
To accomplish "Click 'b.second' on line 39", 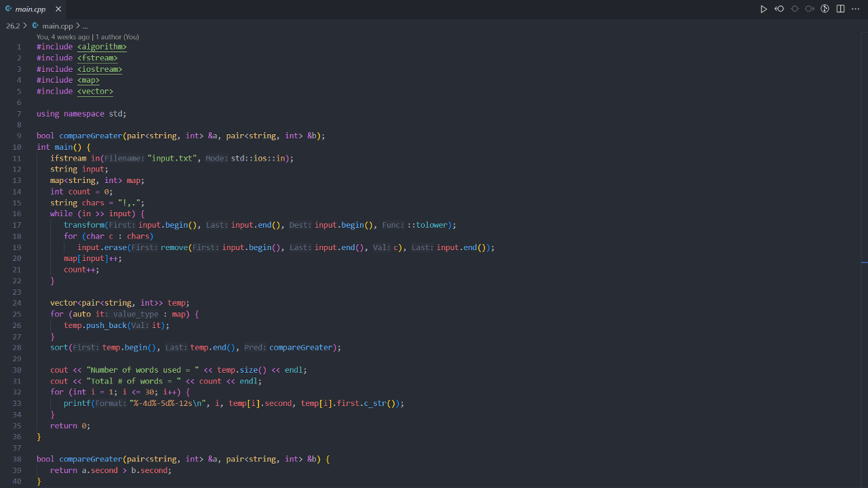I will coord(150,470).
